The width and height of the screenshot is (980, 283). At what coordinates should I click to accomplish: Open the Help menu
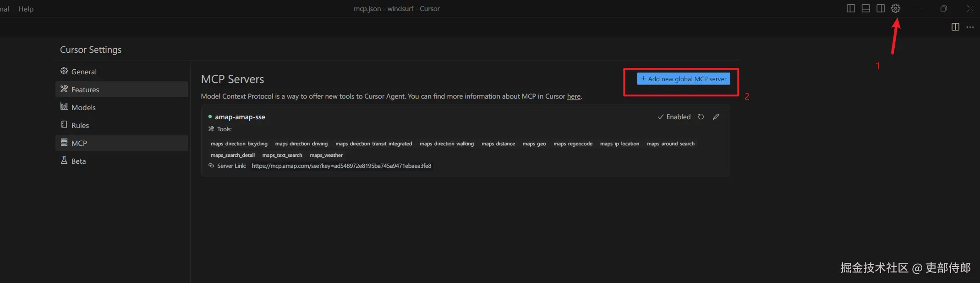(x=26, y=9)
